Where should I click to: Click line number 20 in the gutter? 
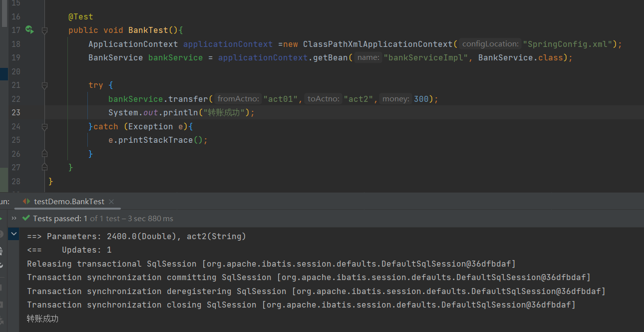click(x=15, y=71)
